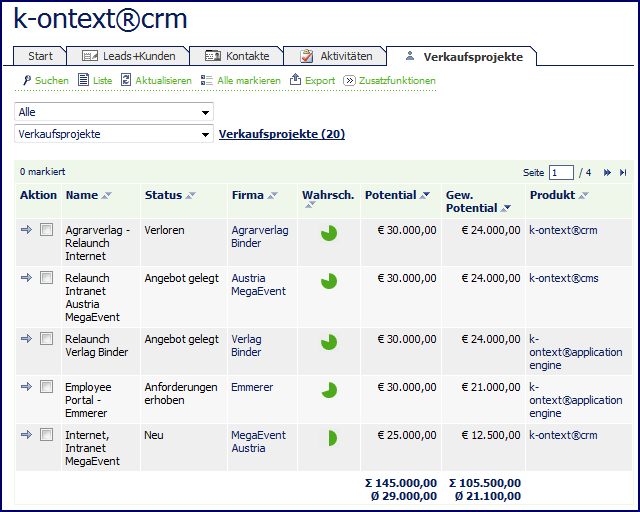The height and width of the screenshot is (512, 640).
Task: Check the Employee Portal - Emmerer checkbox
Action: pyautogui.click(x=46, y=386)
